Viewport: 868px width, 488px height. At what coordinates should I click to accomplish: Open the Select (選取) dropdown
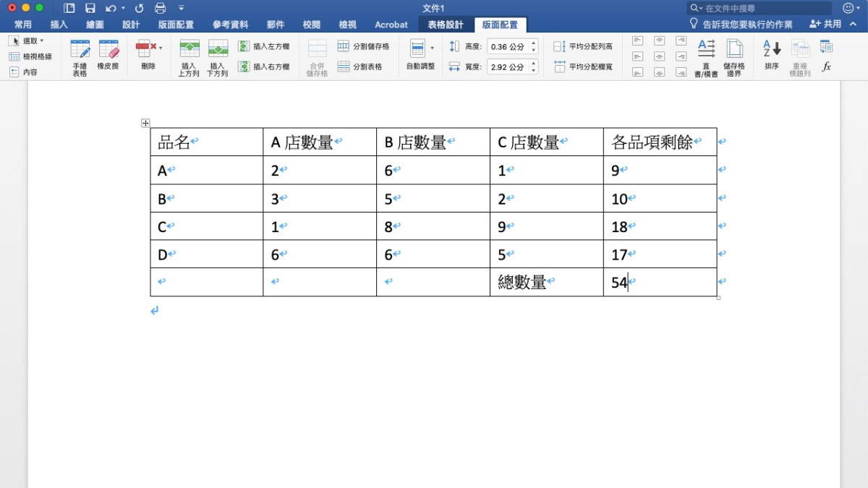27,40
